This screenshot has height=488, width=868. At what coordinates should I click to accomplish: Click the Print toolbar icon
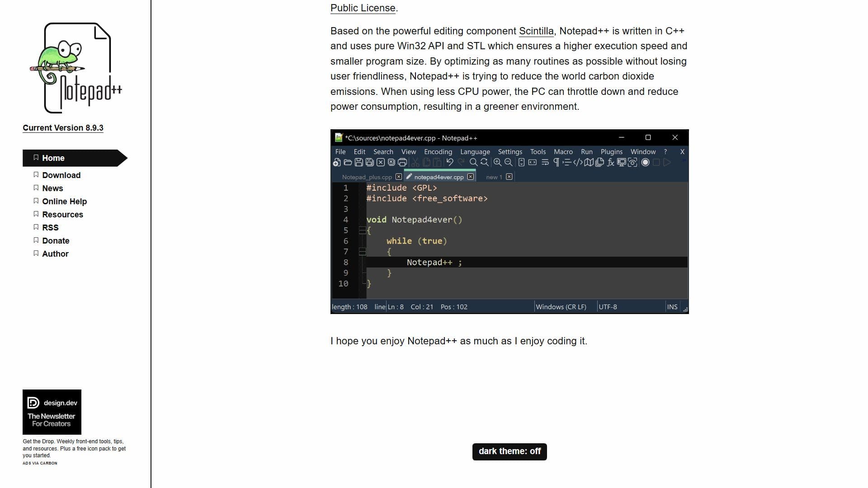(402, 162)
